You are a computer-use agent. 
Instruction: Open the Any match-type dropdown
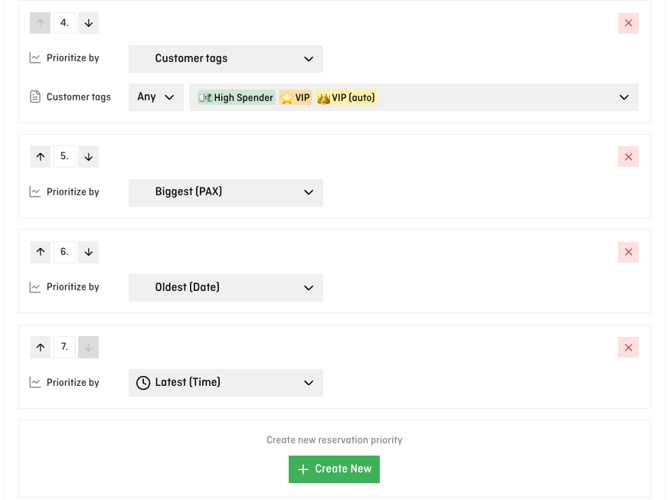(156, 97)
